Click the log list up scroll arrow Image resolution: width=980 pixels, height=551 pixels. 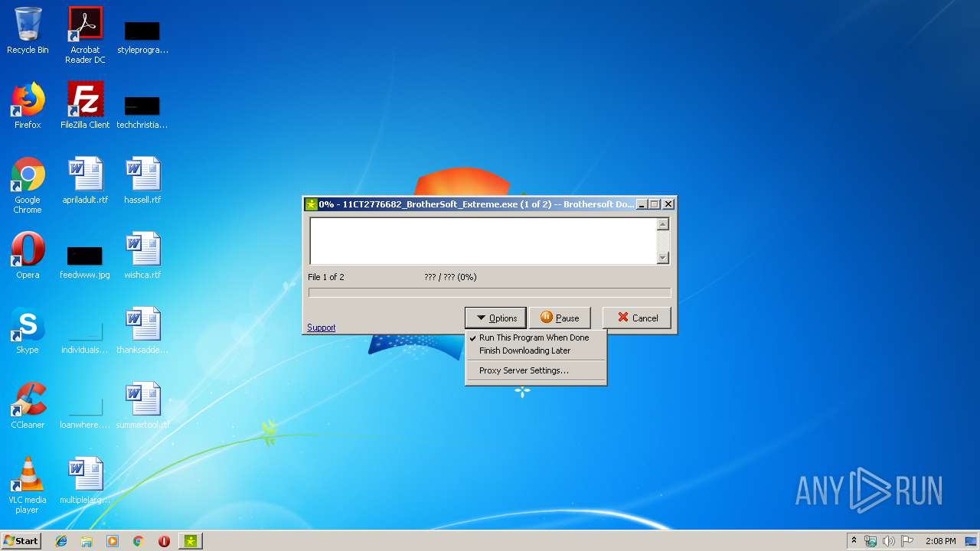[x=663, y=224]
